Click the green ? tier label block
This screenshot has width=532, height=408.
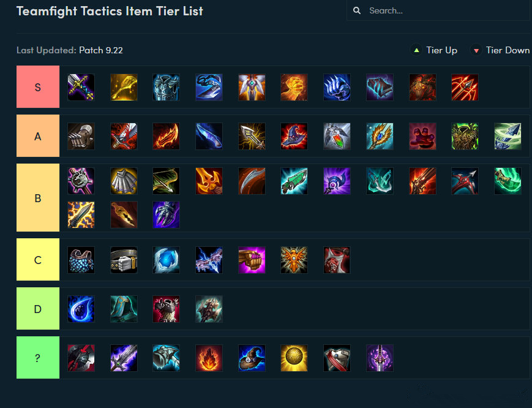pyautogui.click(x=38, y=358)
